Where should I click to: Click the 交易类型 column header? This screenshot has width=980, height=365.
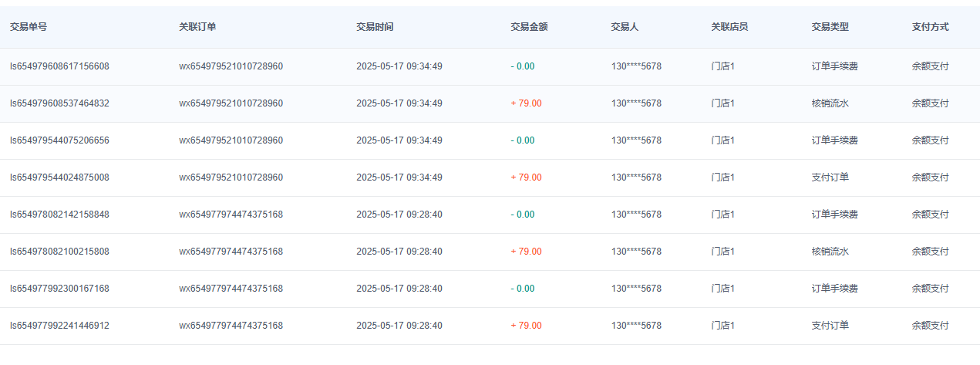[830, 27]
